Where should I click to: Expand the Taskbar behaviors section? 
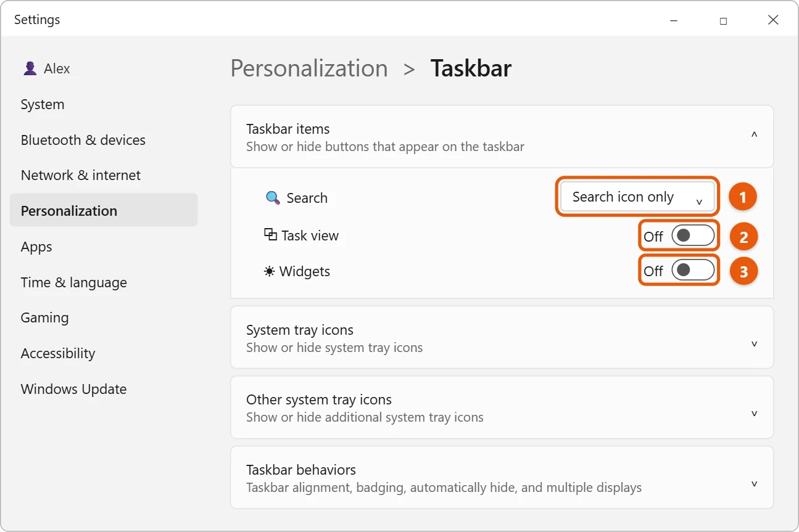[754, 484]
